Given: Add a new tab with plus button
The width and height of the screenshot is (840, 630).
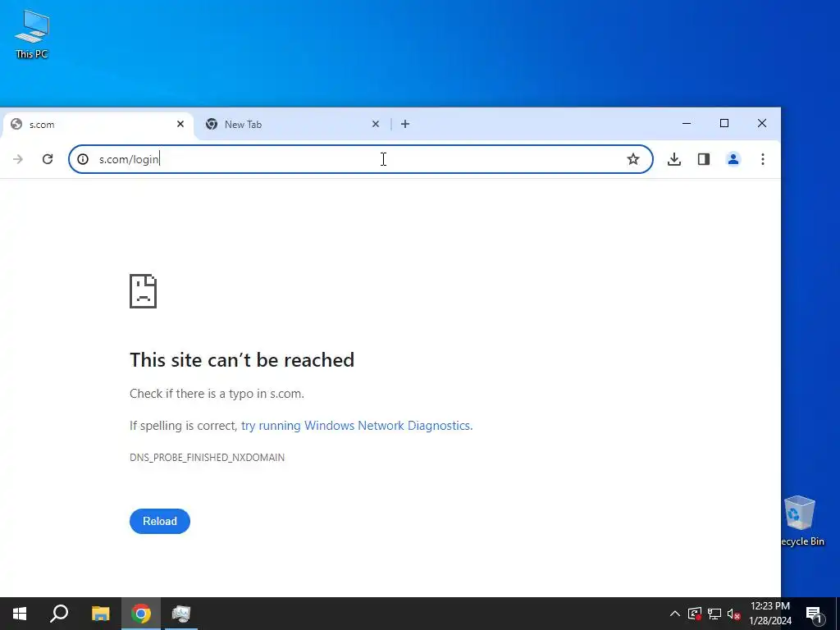Looking at the screenshot, I should [x=405, y=125].
